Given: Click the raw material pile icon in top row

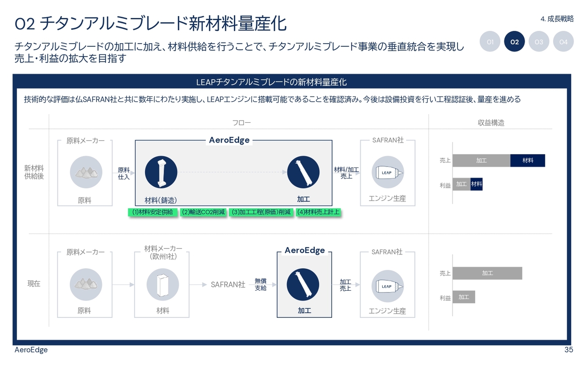Looking at the screenshot, I should click(x=86, y=172).
